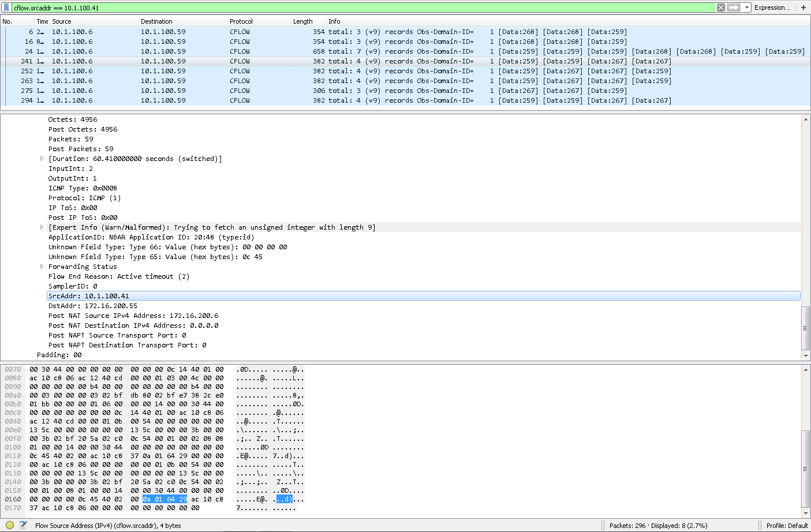Expand the Expert Info Warn/Malformed entry
The image size is (811, 532).
(x=42, y=227)
